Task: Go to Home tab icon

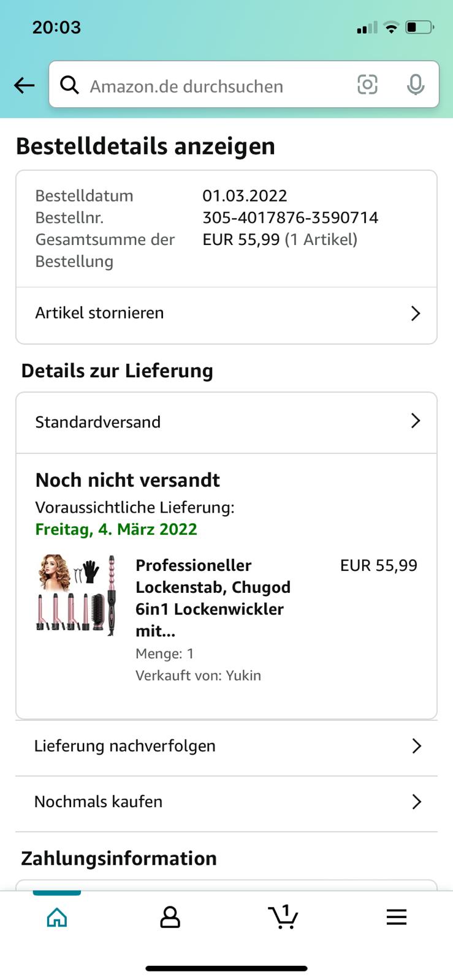Action: pos(57,917)
